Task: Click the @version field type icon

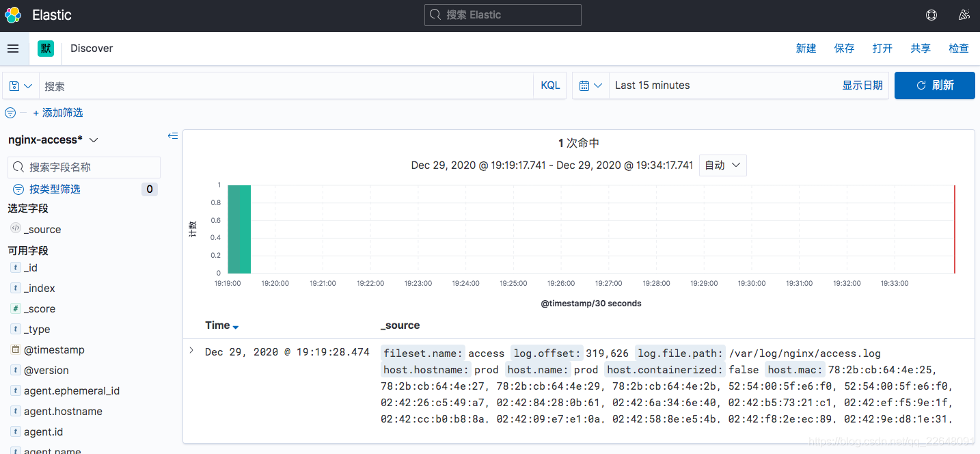Action: 15,371
